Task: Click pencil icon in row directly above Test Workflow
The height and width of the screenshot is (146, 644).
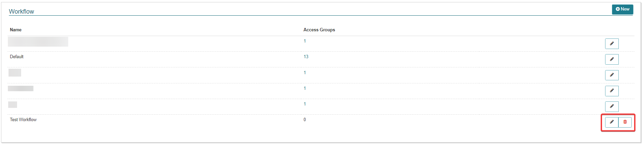Action: [612, 106]
